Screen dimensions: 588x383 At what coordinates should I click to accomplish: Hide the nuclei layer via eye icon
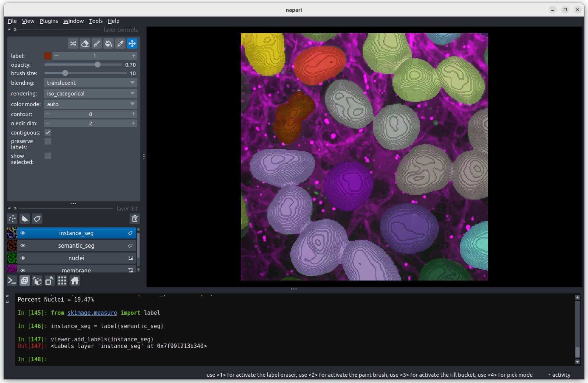click(23, 258)
